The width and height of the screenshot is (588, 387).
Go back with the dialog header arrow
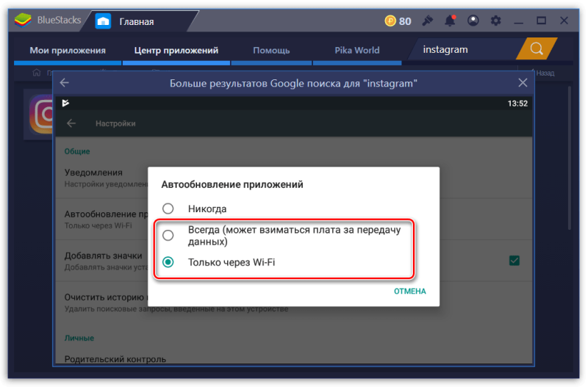65,83
